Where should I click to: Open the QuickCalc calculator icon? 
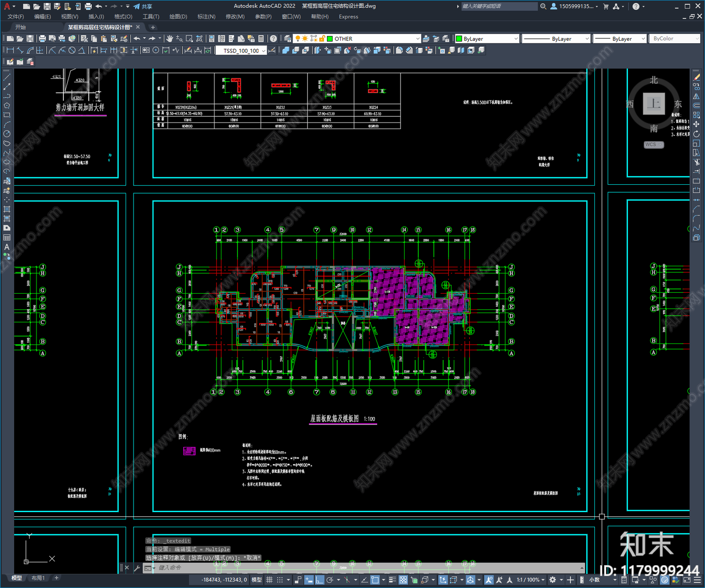(x=261, y=39)
